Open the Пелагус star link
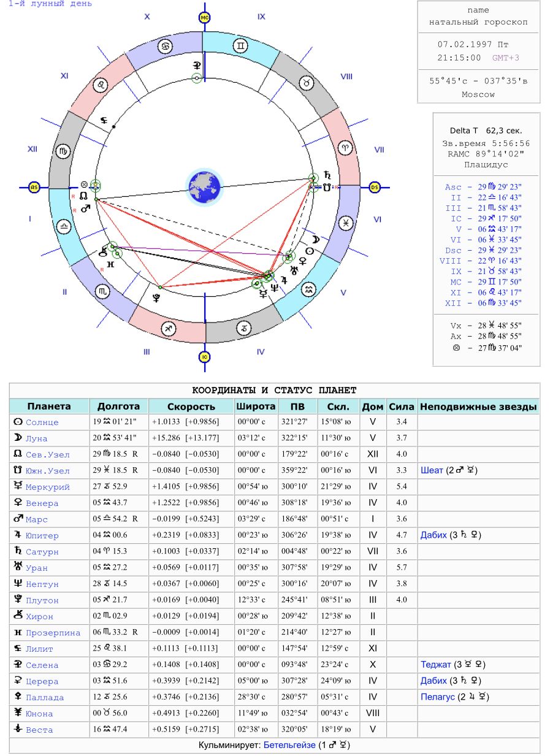This screenshot has width=553, height=756. [x=437, y=697]
